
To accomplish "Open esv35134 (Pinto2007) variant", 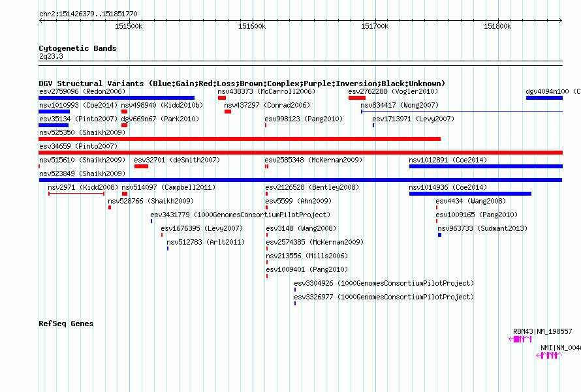I will [x=78, y=119].
